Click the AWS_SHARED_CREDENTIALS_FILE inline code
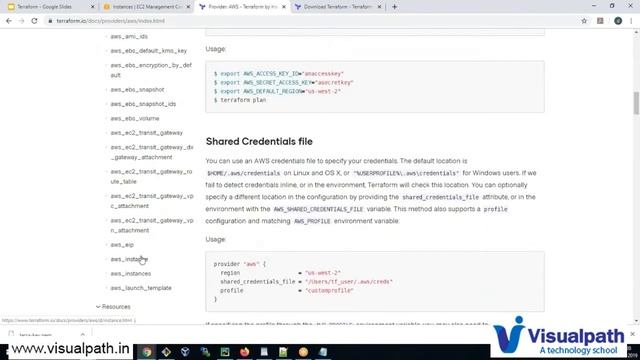Viewport: 640px width, 360px height. (x=318, y=209)
